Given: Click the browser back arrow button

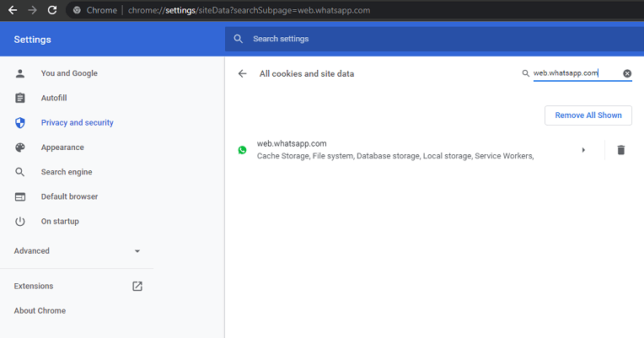Looking at the screenshot, I should (x=12, y=10).
